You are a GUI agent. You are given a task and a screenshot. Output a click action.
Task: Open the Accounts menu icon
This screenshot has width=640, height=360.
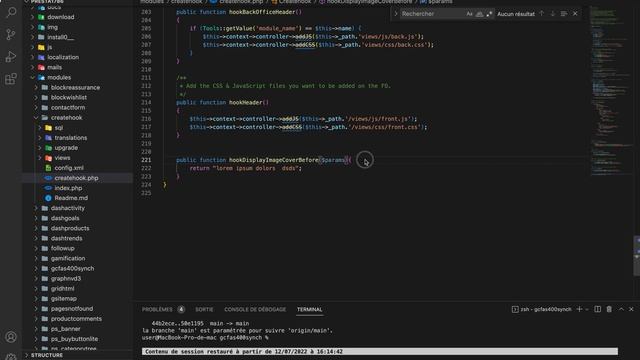[11, 337]
